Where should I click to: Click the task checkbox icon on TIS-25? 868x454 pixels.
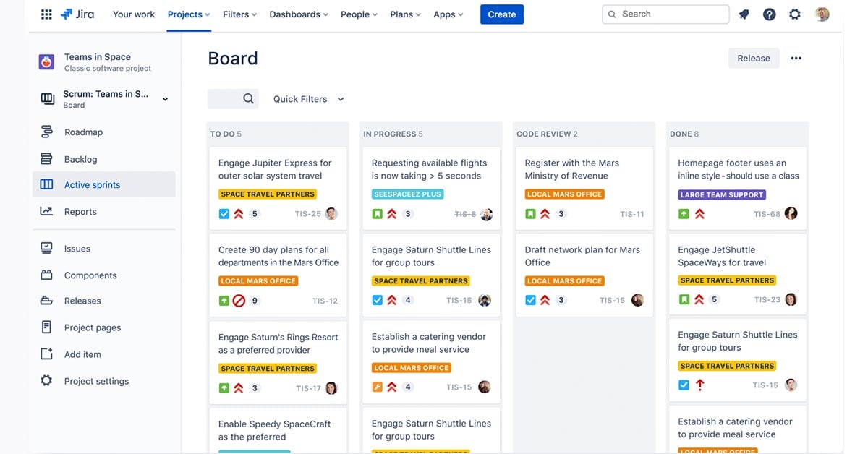point(224,214)
